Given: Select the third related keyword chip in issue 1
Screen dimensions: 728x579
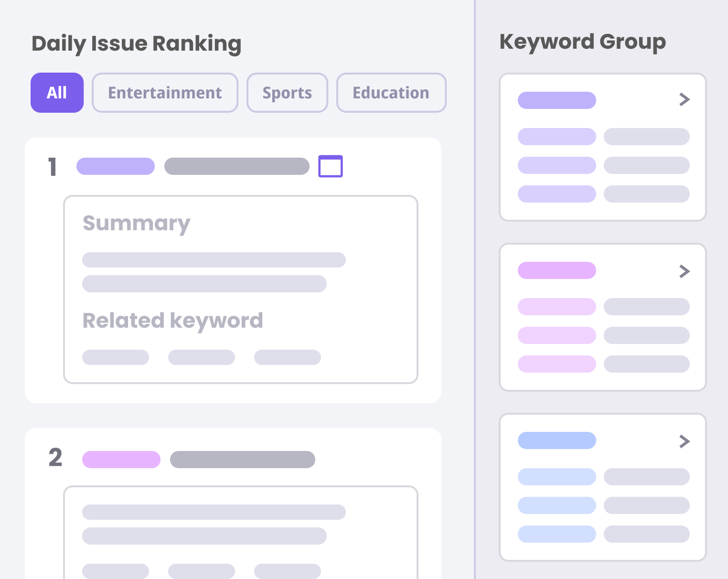Looking at the screenshot, I should pyautogui.click(x=288, y=357).
